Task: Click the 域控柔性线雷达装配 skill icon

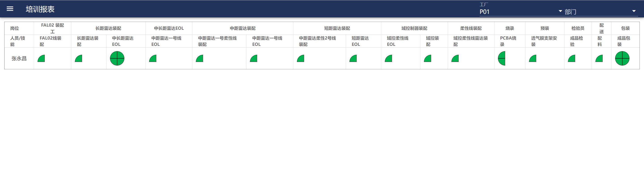Action: coord(455,59)
